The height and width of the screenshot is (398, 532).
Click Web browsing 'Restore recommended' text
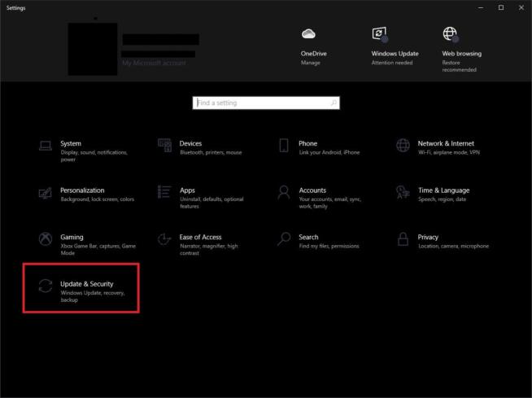(459, 66)
